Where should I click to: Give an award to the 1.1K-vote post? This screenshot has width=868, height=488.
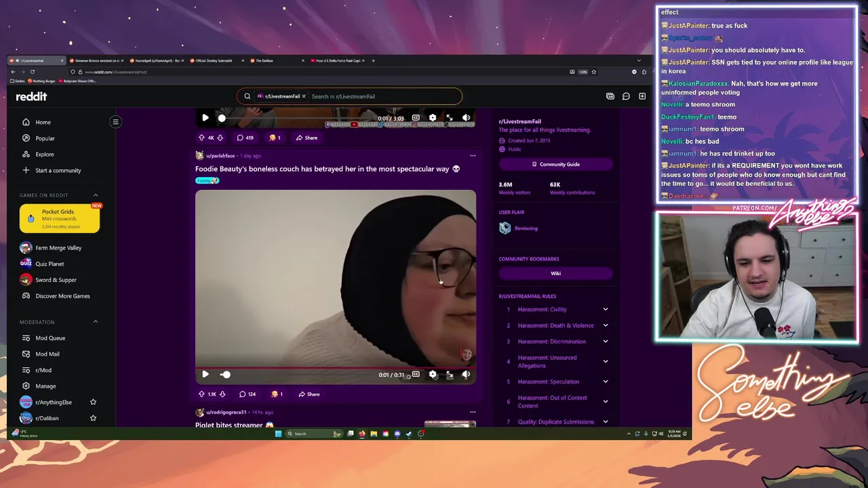[x=276, y=394]
